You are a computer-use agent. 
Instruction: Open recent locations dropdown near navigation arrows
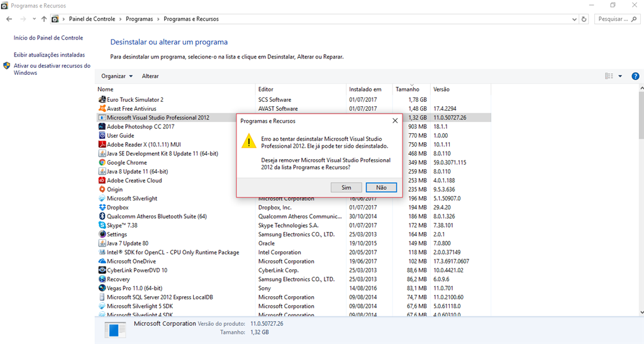click(x=34, y=19)
